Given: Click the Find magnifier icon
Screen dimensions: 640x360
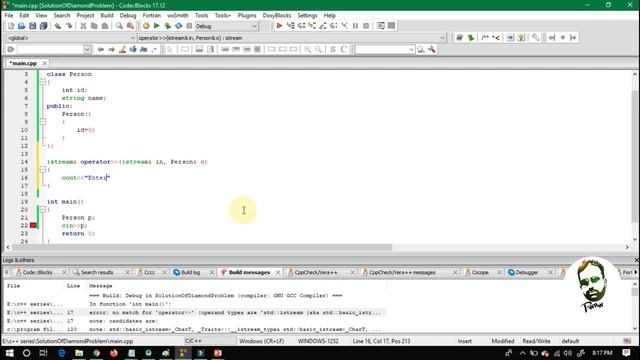Looking at the screenshot, I should pyautogui.click(x=119, y=26).
